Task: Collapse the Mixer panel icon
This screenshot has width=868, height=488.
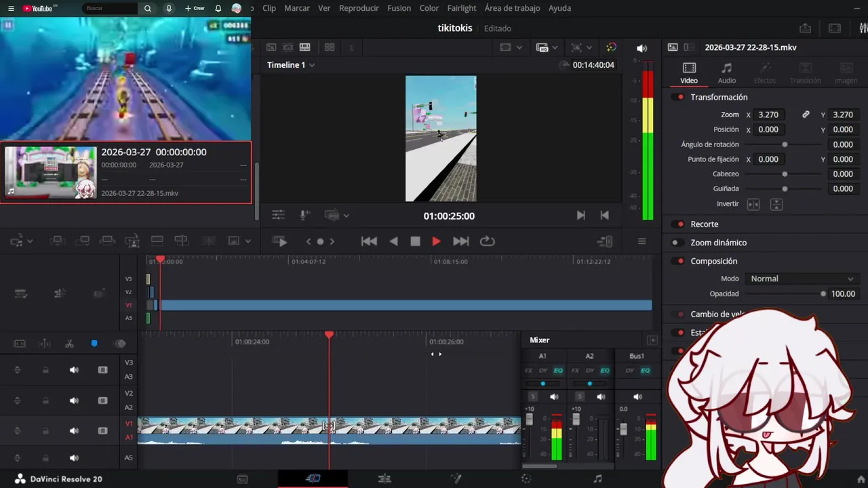Action: coord(652,340)
